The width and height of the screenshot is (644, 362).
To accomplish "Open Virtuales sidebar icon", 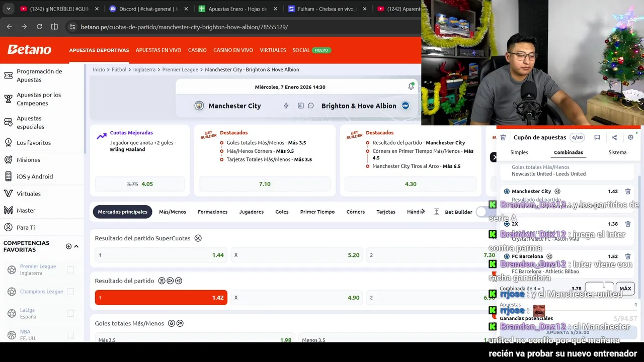I will pyautogui.click(x=8, y=194).
